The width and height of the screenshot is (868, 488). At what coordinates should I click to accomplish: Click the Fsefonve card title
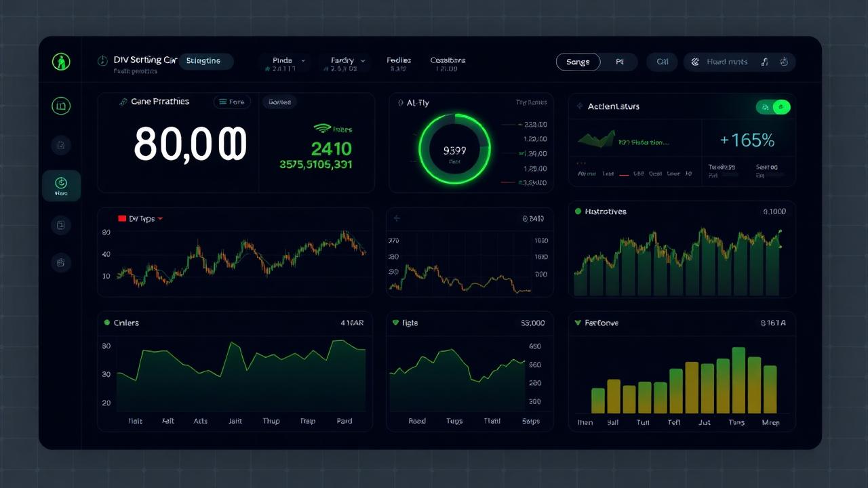pyautogui.click(x=601, y=323)
